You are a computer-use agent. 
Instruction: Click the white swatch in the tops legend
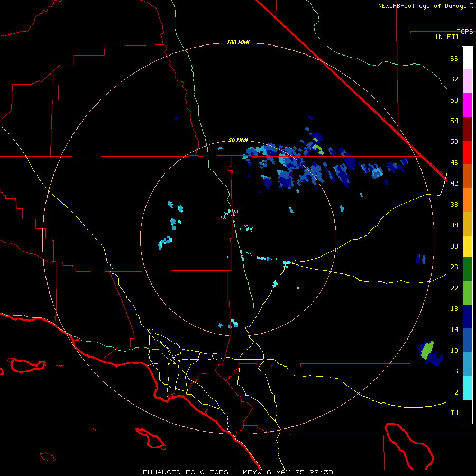pos(467,58)
